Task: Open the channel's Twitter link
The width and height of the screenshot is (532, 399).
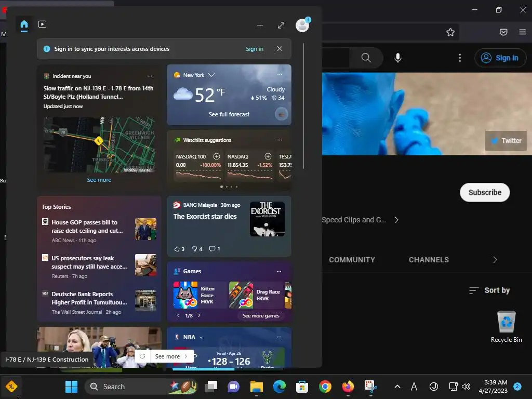Action: (506, 141)
